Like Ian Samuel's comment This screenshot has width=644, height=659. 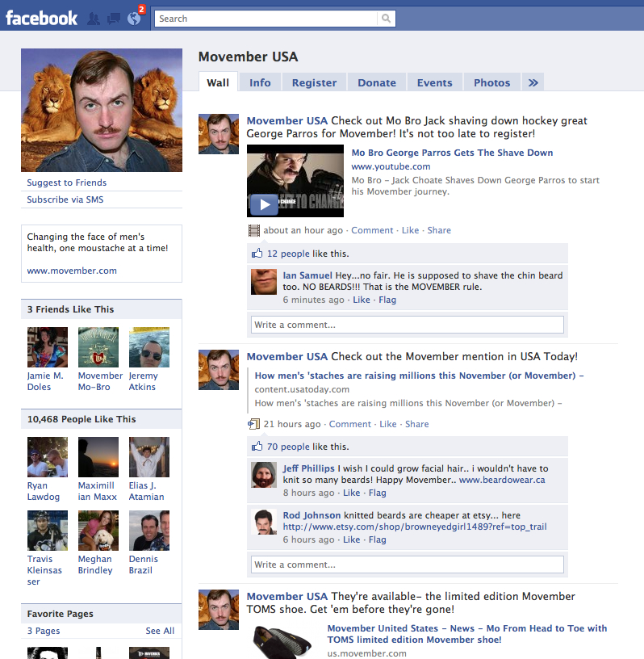362,300
